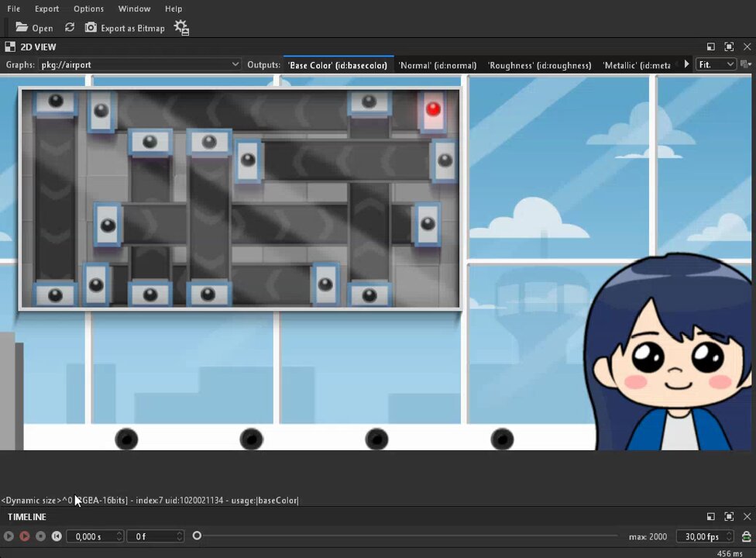This screenshot has width=756, height=558.
Task: Select the 'Roughness' output tab
Action: [x=540, y=65]
